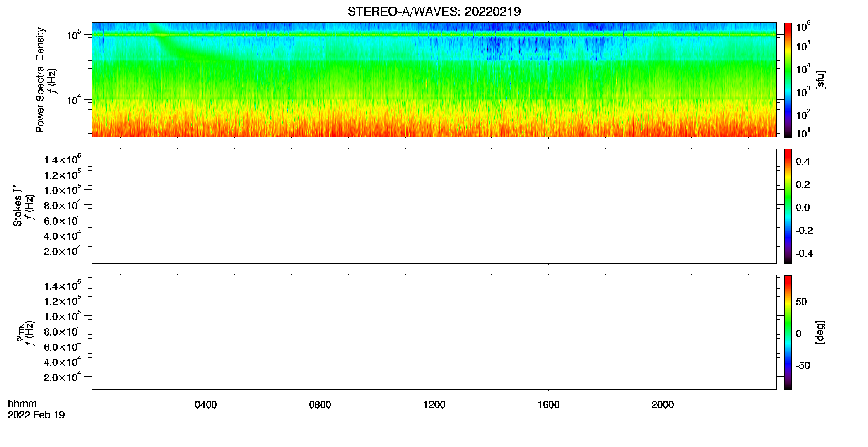The height and width of the screenshot is (447, 868).
Task: Click the Stokes V color bar
Action: click(788, 206)
